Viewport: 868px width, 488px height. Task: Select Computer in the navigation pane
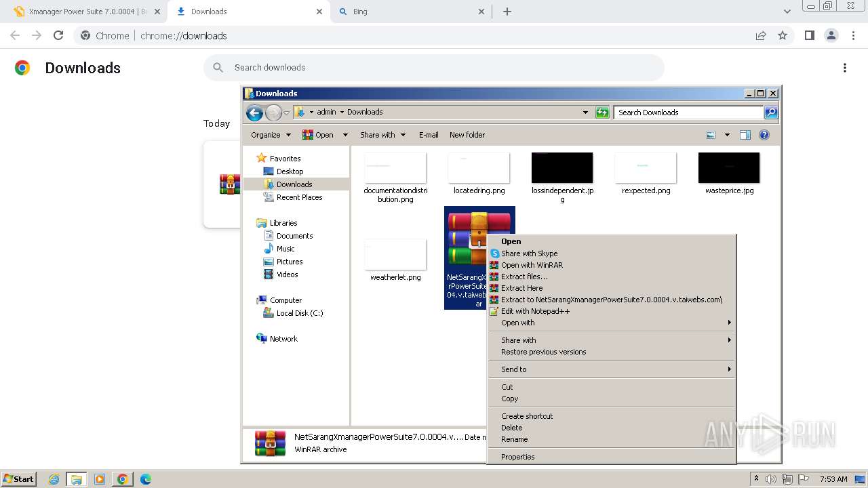285,300
